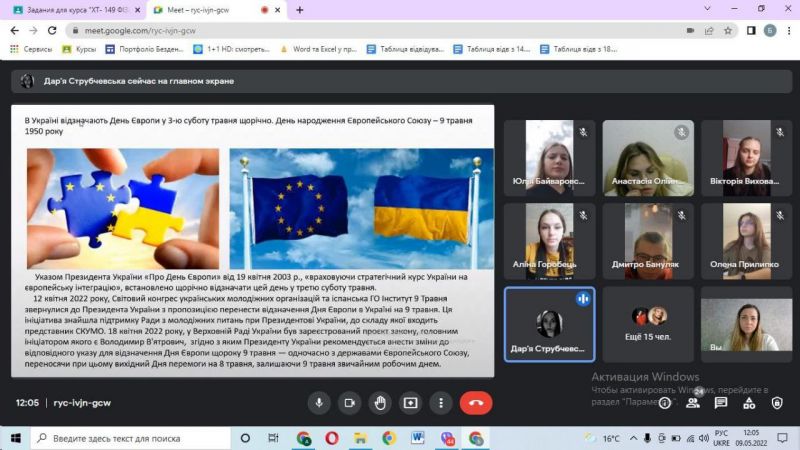This screenshot has width=800, height=450.
Task: Open Портфоліо bookmark
Action: point(144,49)
